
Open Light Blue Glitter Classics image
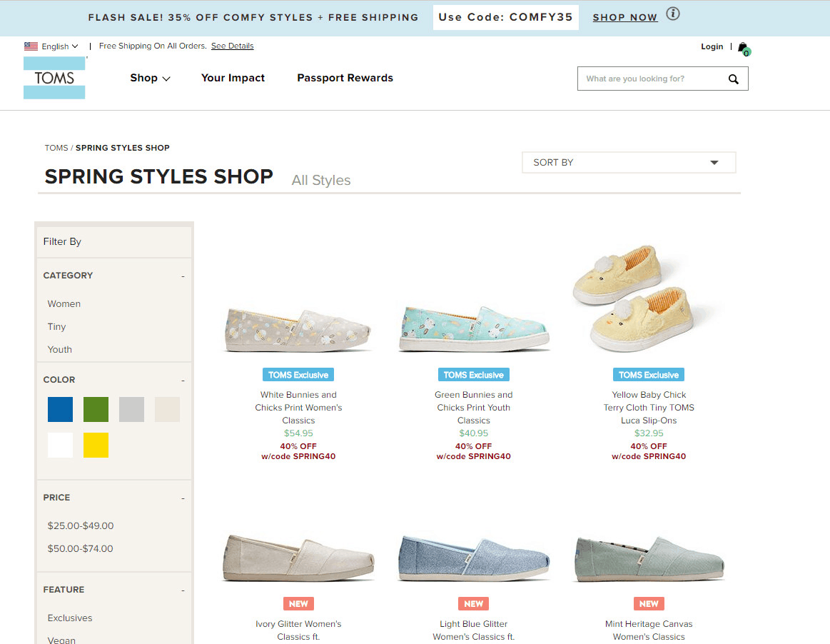pos(474,558)
